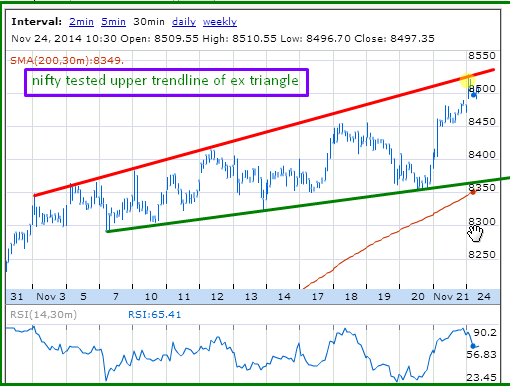The width and height of the screenshot is (510, 386).
Task: Click the RSI(14,30m) indicator label
Action: [x=43, y=315]
